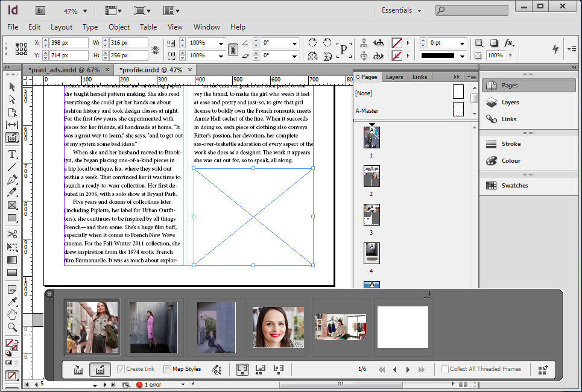Switch to Content Collector mode in conveyor
The height and width of the screenshot is (392, 582).
pyautogui.click(x=78, y=369)
